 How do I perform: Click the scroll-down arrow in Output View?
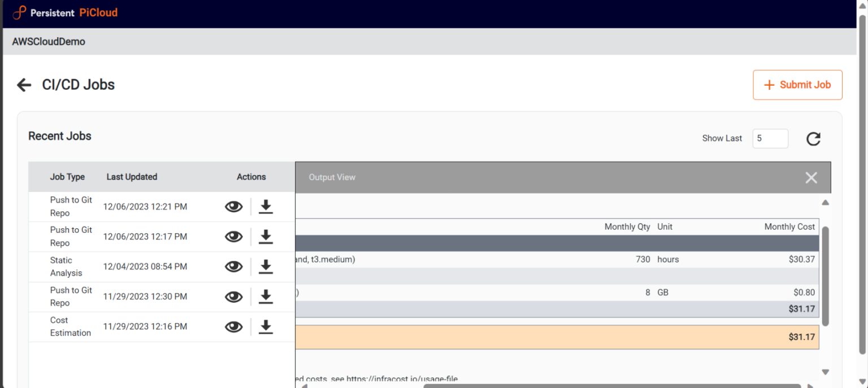pos(825,372)
